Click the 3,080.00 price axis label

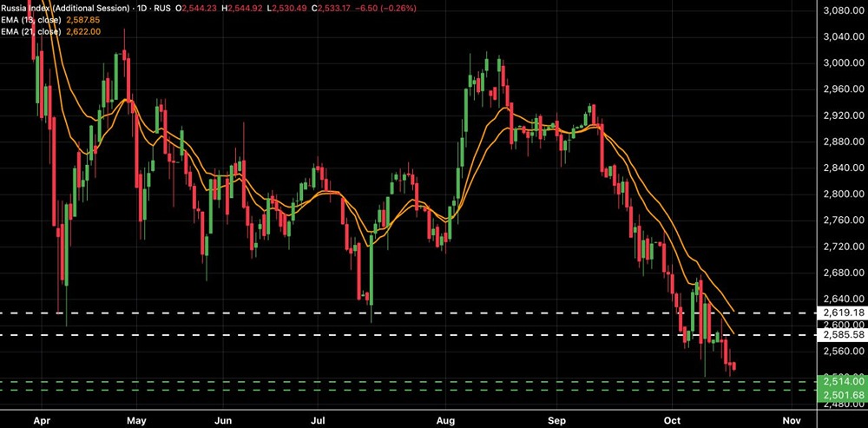845,10
